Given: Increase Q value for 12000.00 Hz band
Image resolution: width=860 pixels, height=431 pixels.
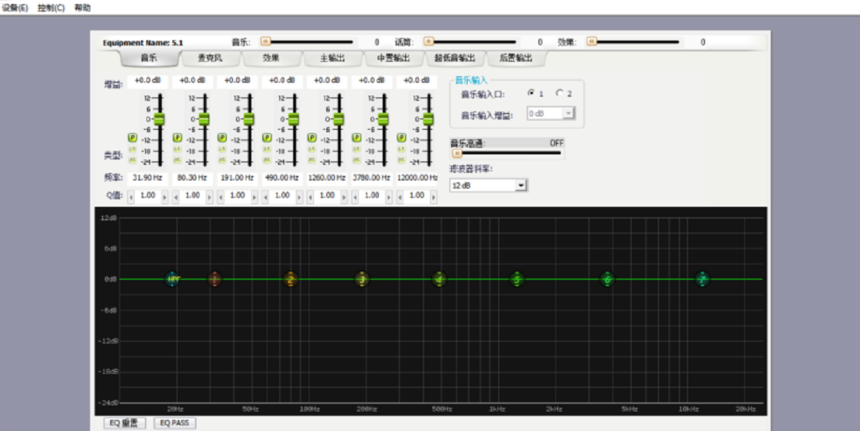Looking at the screenshot, I should (x=434, y=197).
